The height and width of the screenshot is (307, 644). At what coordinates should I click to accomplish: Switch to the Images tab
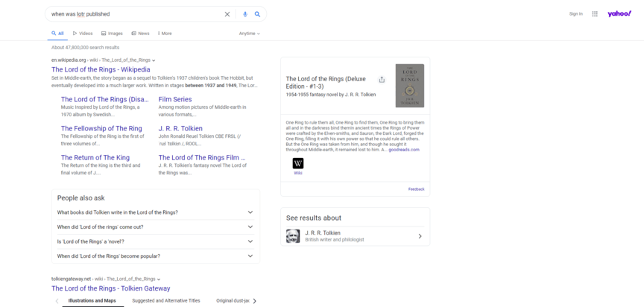click(x=112, y=34)
